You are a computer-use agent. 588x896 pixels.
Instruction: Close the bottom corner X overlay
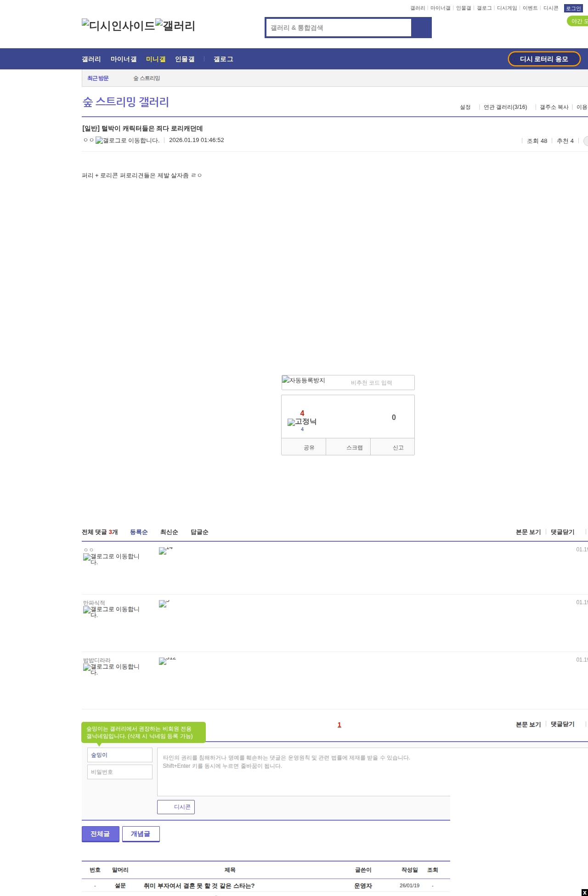[x=584, y=892]
